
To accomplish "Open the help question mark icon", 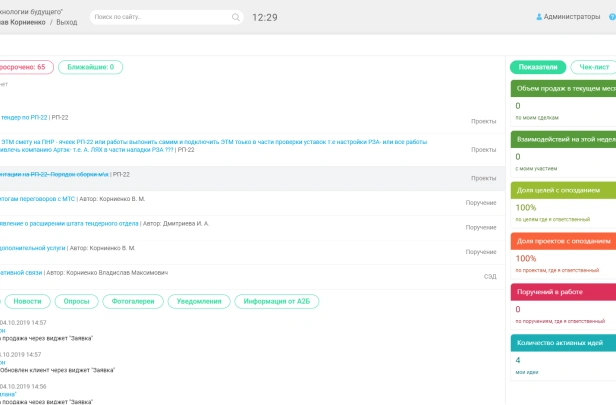I will coord(612,17).
